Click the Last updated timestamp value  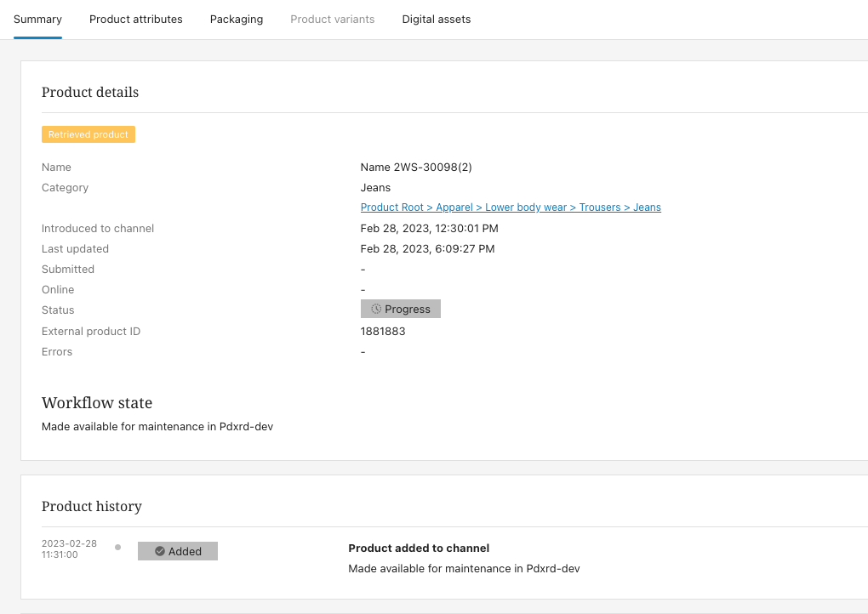pyautogui.click(x=427, y=249)
